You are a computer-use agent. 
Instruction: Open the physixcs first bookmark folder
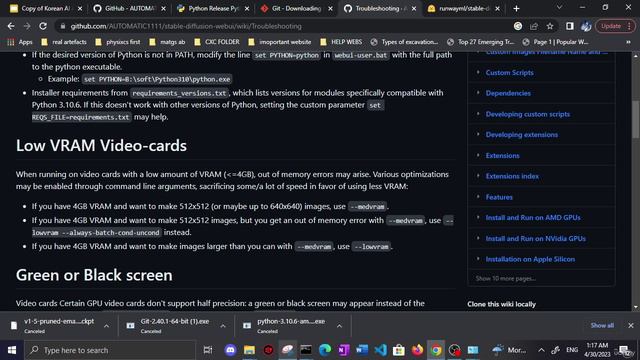tap(118, 42)
